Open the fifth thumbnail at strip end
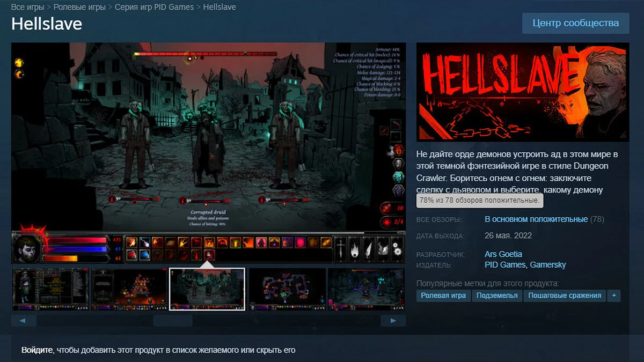This screenshot has width=644, height=362. [x=367, y=290]
